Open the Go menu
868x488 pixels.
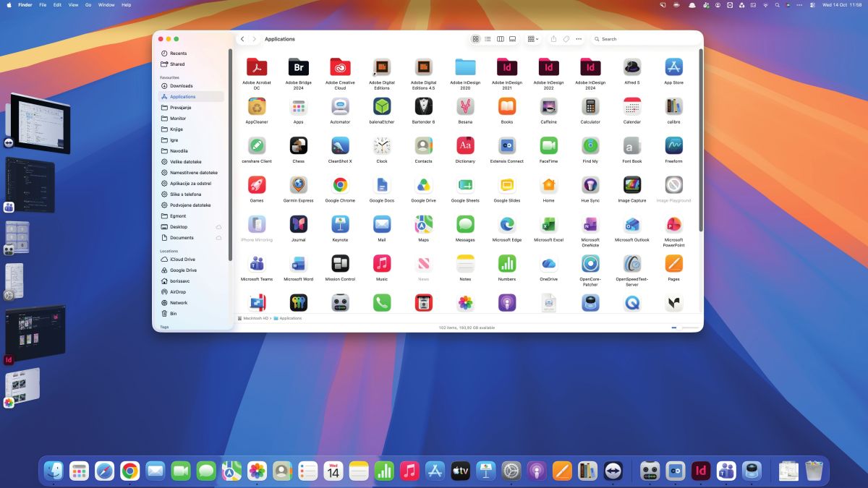tap(88, 4)
